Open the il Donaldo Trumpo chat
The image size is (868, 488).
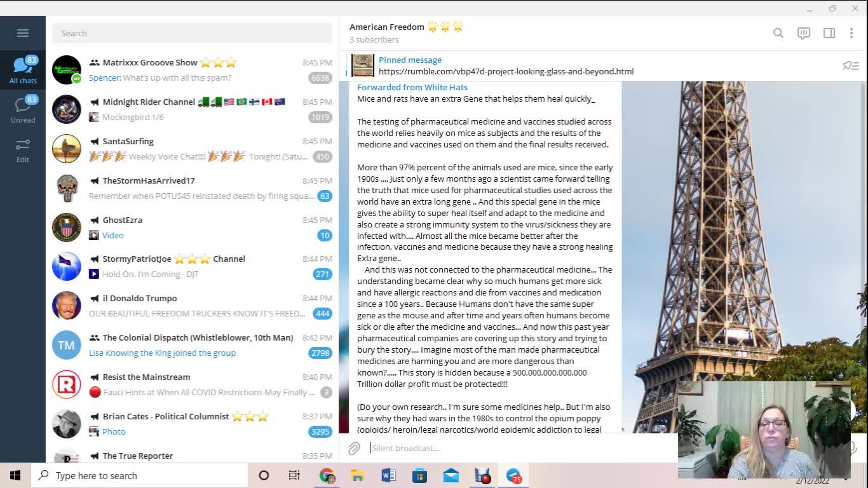[x=192, y=306]
